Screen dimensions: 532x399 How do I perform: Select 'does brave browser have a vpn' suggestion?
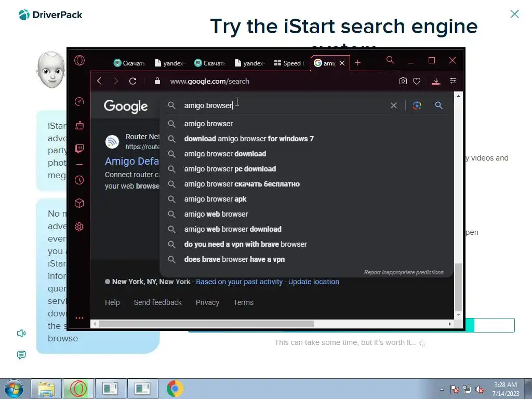307,259
